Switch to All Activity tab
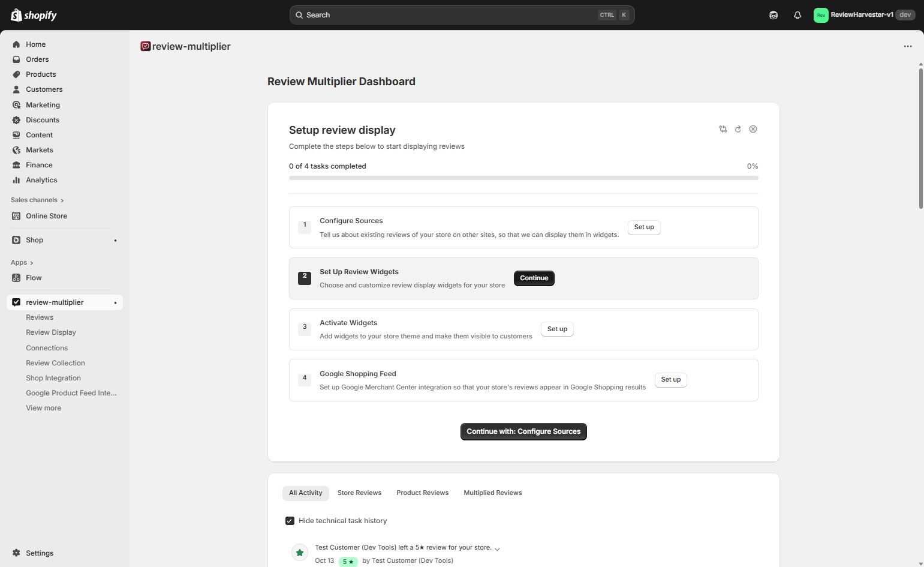The width and height of the screenshot is (924, 567). (x=306, y=493)
